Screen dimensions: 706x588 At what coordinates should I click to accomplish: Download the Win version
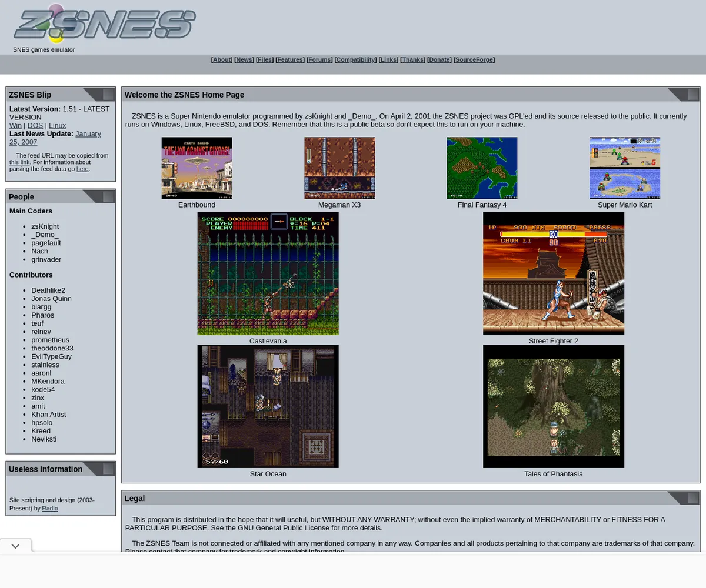(15, 126)
